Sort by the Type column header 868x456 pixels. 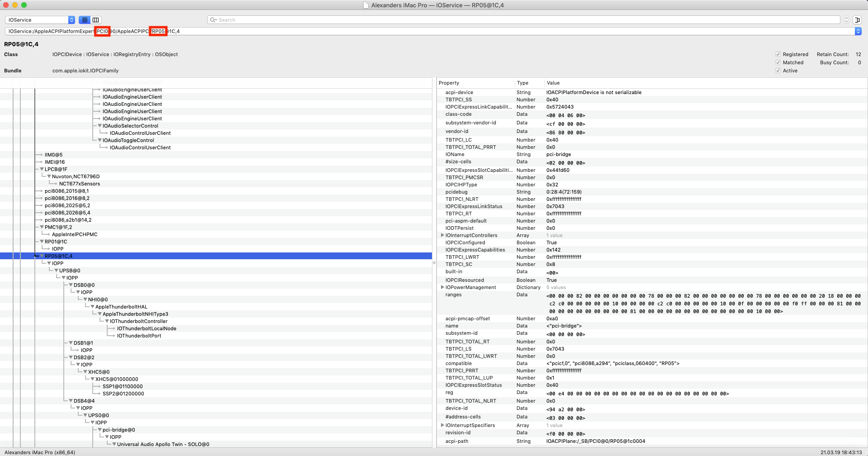[530, 83]
